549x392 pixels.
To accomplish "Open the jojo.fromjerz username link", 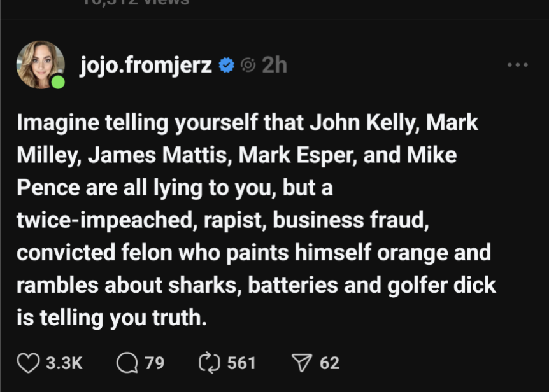I will click(x=146, y=66).
